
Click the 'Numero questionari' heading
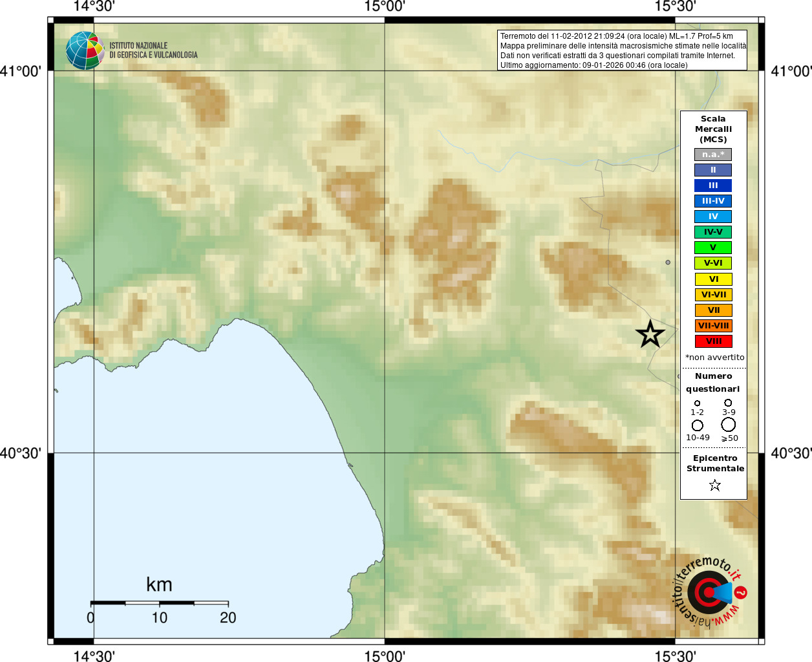coord(713,383)
